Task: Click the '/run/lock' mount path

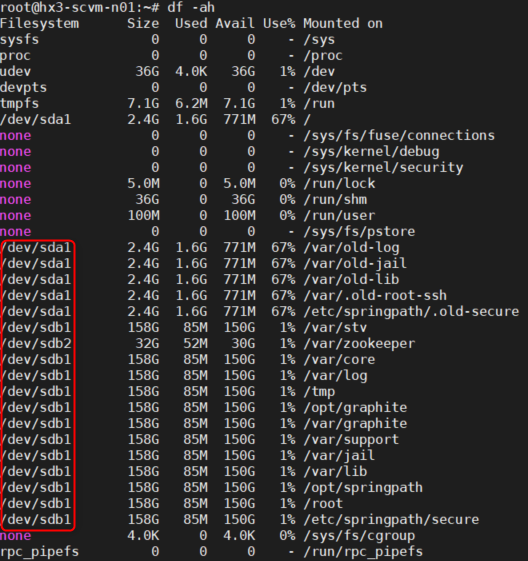Action: 339,184
